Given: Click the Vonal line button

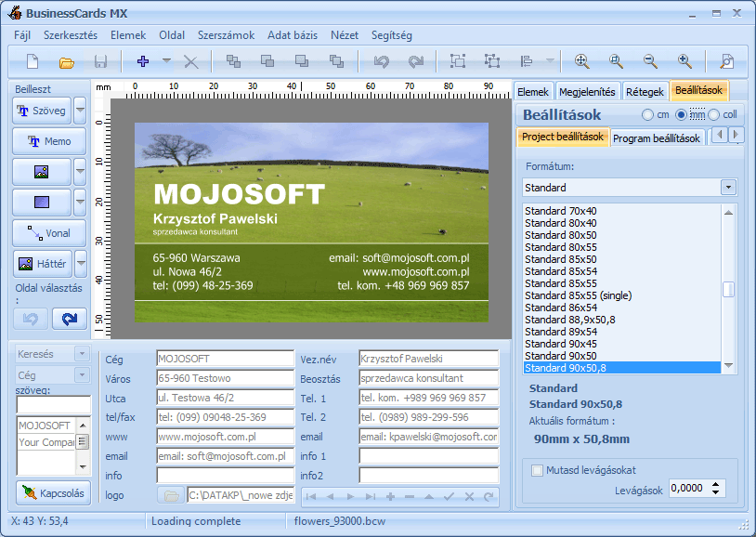Looking at the screenshot, I should coord(49,233).
